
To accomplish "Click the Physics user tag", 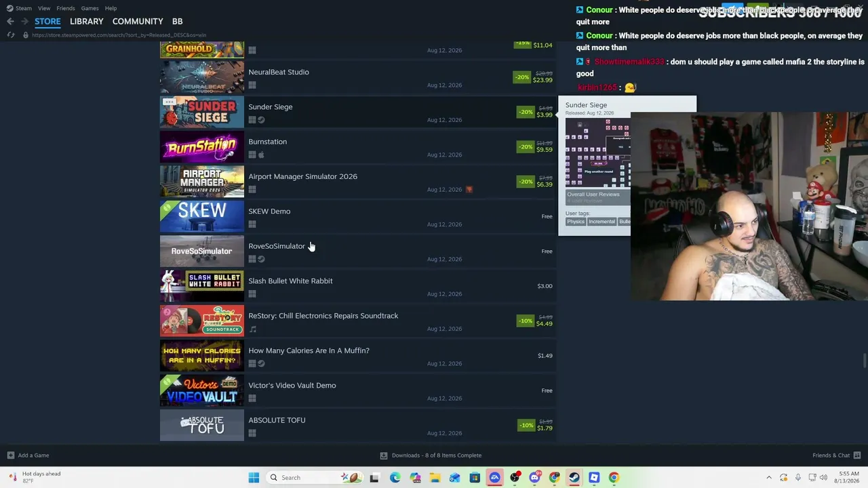I will [576, 222].
